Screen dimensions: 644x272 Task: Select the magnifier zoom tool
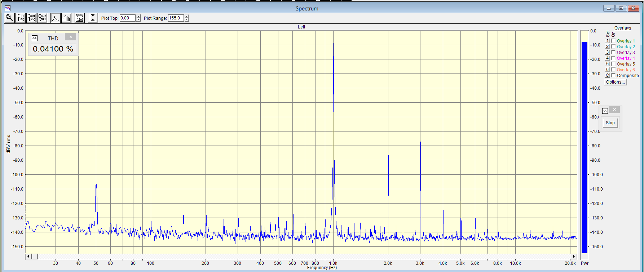click(x=9, y=18)
